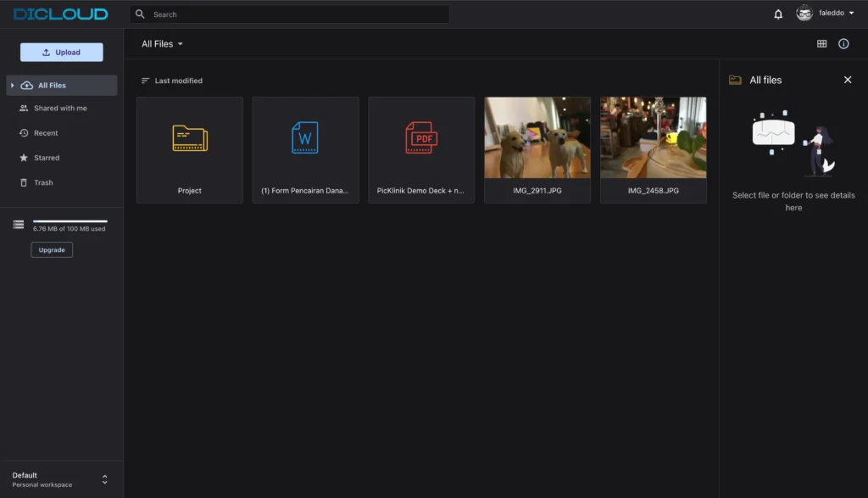Switch to grid view layout icon
This screenshot has height=498, width=868.
point(821,44)
